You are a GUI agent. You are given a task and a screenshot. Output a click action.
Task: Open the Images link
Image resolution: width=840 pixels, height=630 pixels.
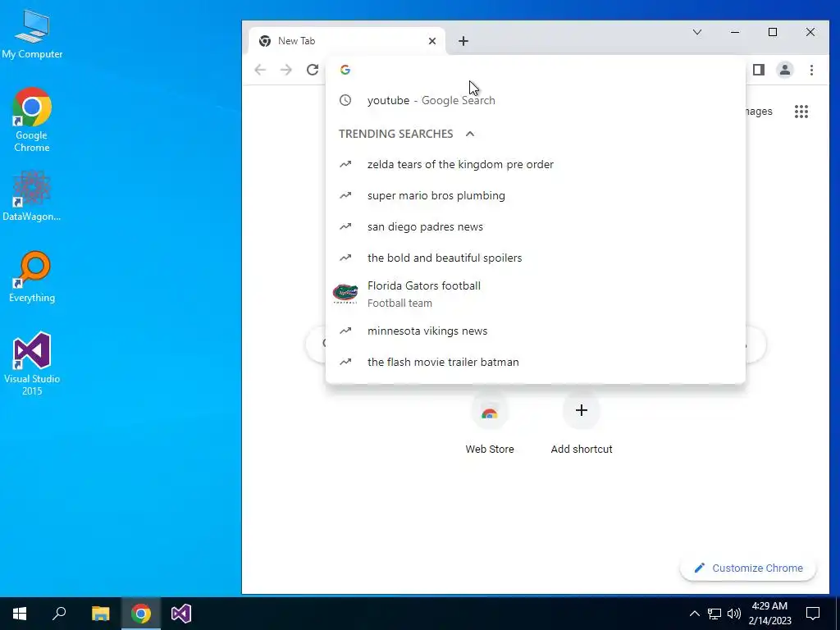[759, 112]
